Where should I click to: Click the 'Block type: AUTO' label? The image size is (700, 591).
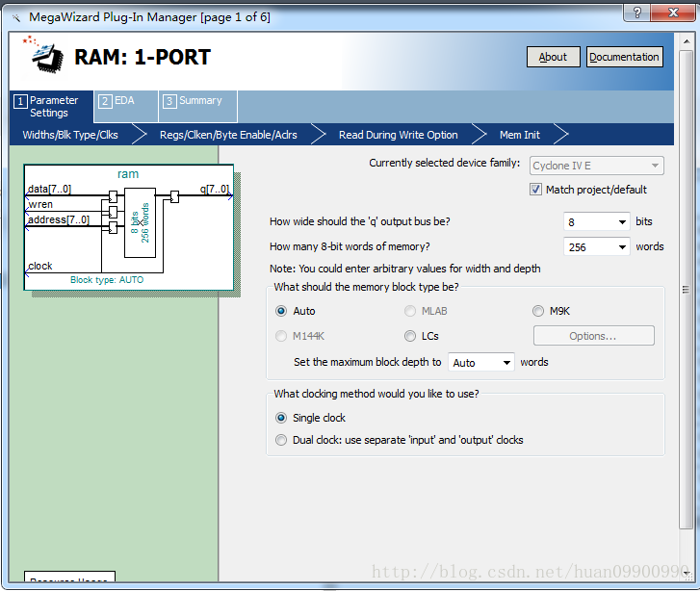coord(107,280)
